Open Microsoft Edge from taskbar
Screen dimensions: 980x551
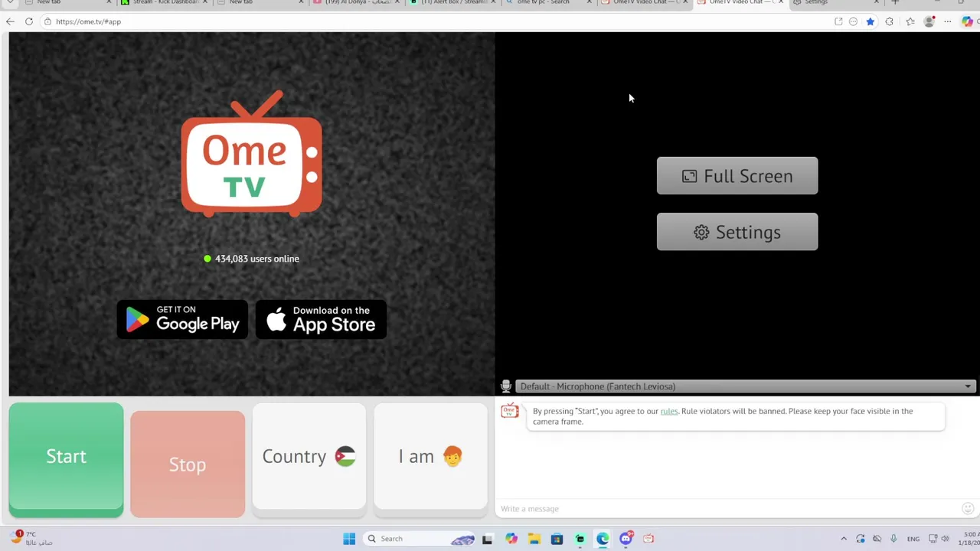pos(603,539)
